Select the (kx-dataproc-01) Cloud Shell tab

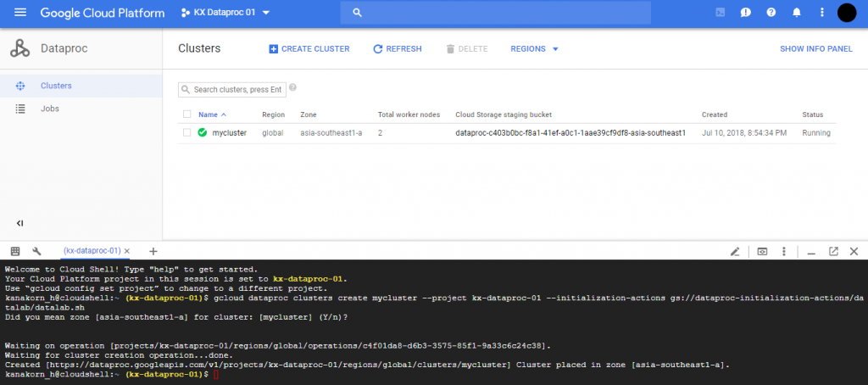(x=92, y=251)
